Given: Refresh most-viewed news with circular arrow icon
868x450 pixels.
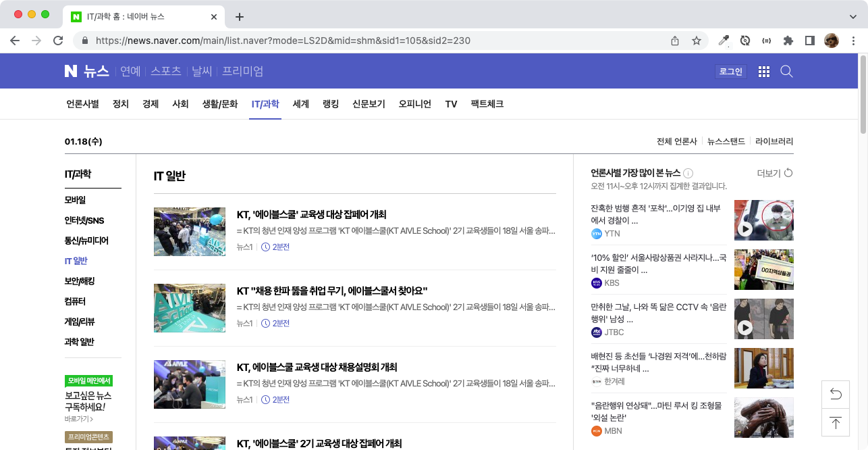Looking at the screenshot, I should [x=788, y=173].
